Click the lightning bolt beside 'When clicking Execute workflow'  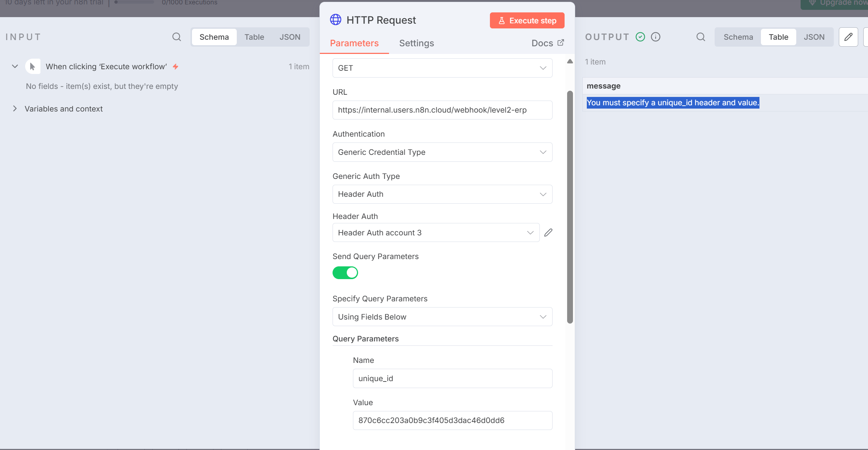coord(175,66)
